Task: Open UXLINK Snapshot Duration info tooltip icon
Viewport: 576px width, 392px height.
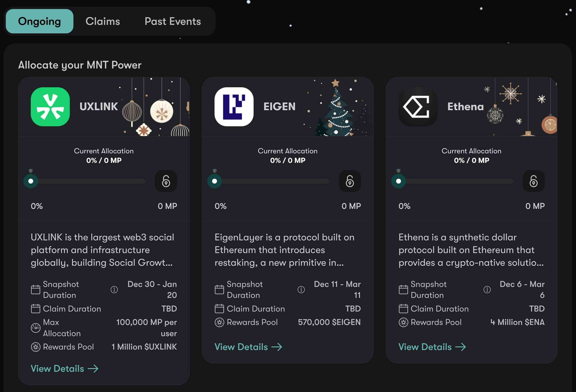Action: point(114,289)
